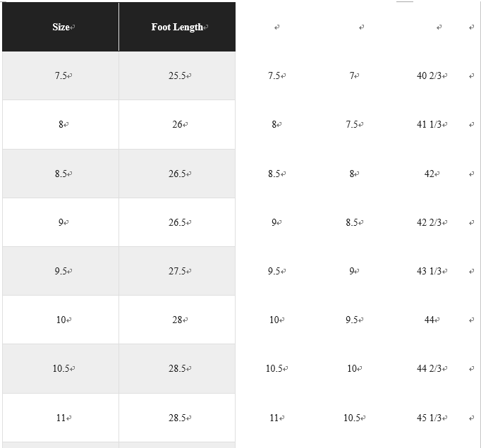
Task: Click the Foot Length header cell
Action: tap(177, 27)
